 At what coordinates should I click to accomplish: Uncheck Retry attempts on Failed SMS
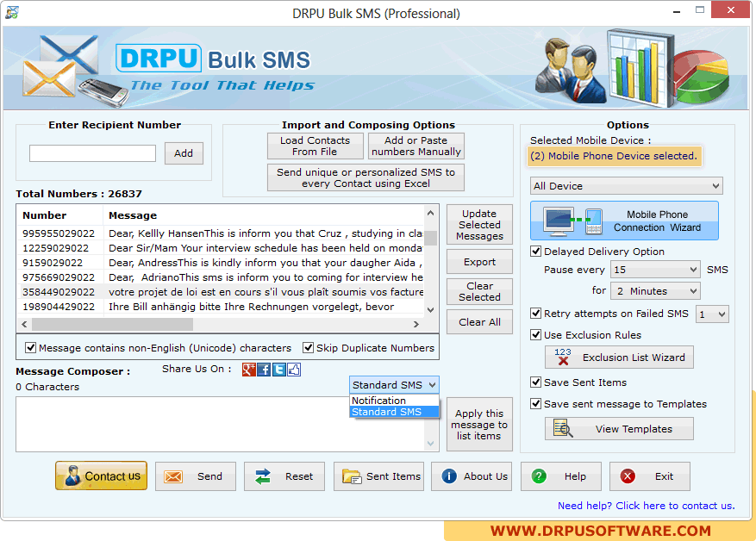click(x=535, y=314)
